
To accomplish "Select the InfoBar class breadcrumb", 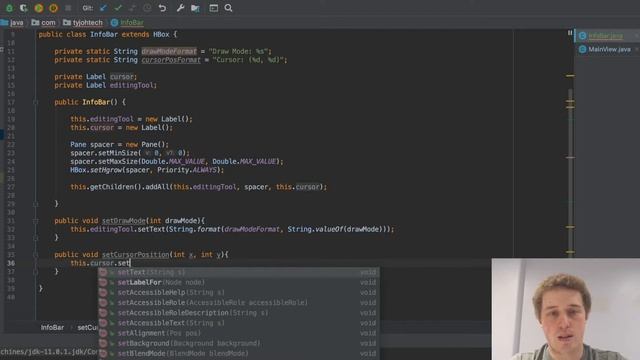I will pos(127,22).
